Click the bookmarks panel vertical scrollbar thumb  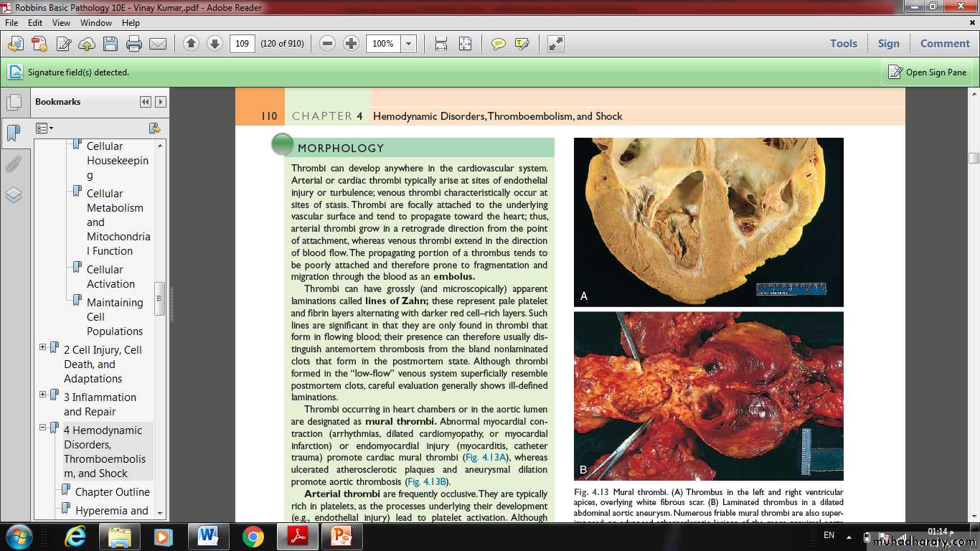[x=160, y=298]
